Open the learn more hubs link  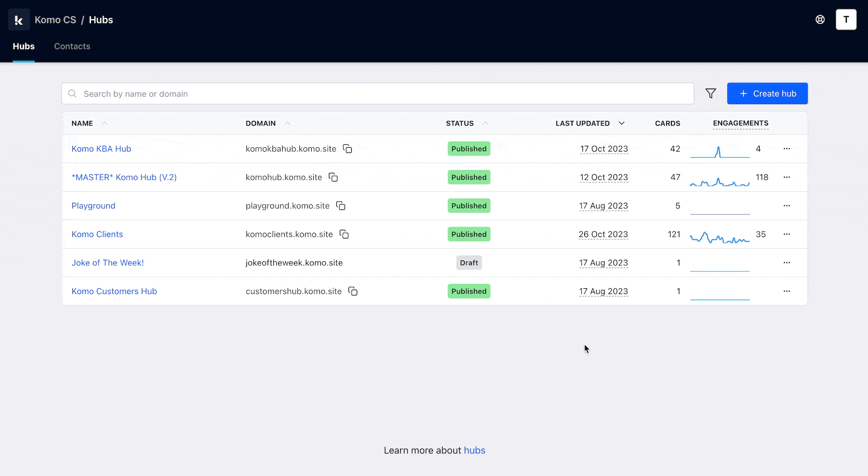click(x=474, y=450)
